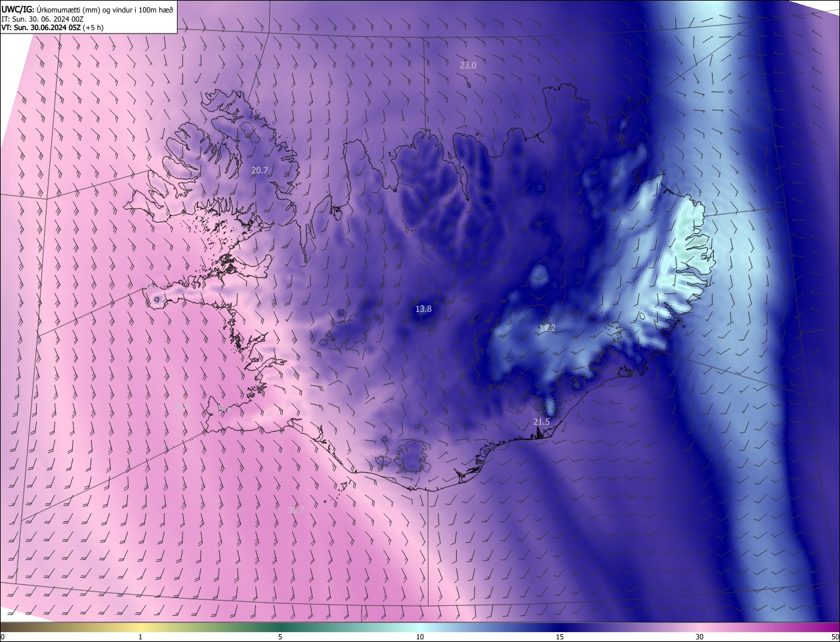Click the 21.5 value on the southeast coast
Image resolution: width=840 pixels, height=642 pixels.
click(x=541, y=421)
